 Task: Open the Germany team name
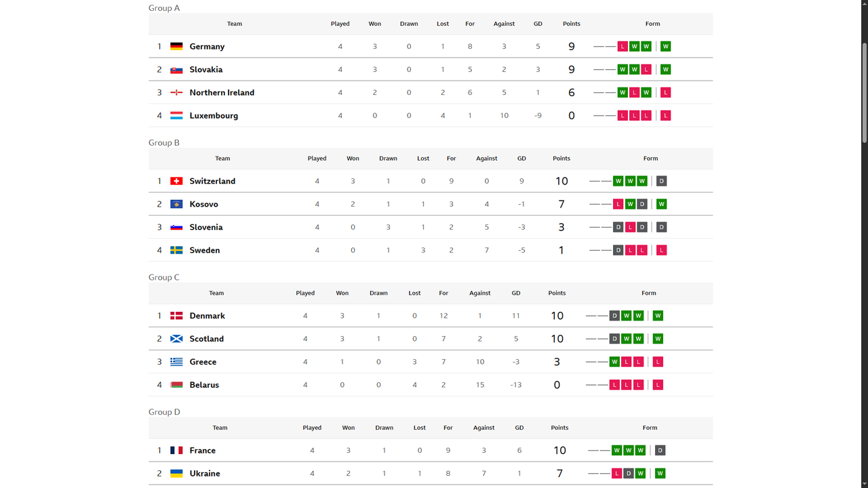(207, 46)
